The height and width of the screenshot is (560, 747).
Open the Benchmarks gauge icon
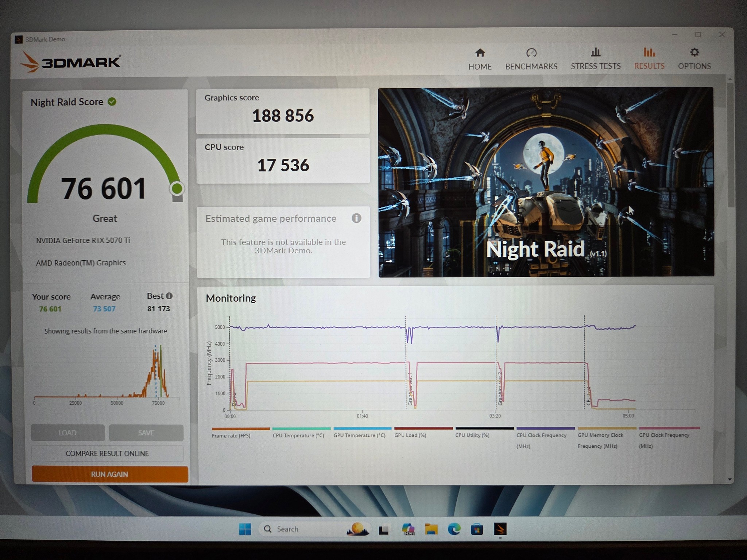(531, 53)
